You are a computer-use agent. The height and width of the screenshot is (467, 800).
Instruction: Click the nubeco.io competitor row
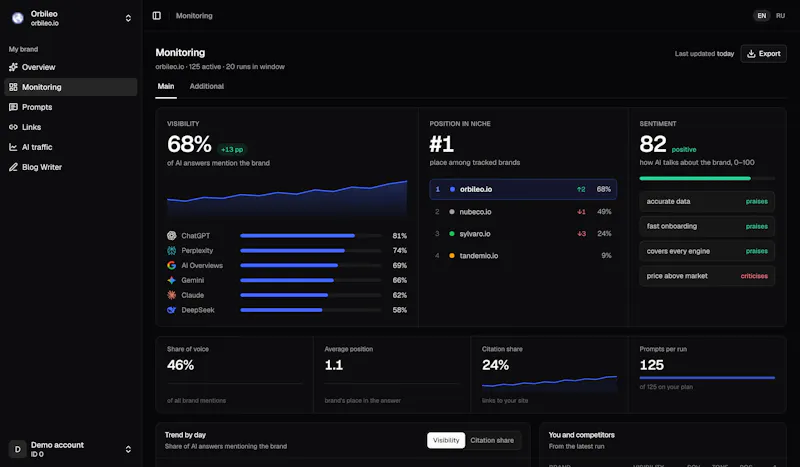tap(523, 212)
